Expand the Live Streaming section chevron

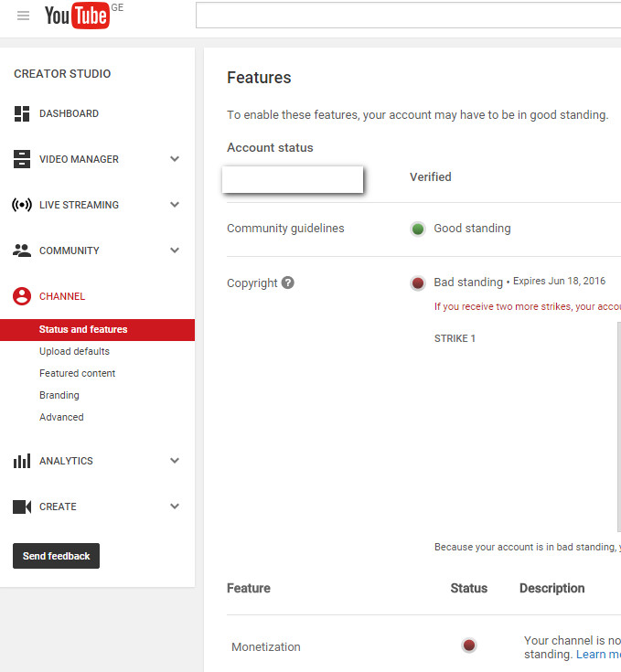coord(175,205)
